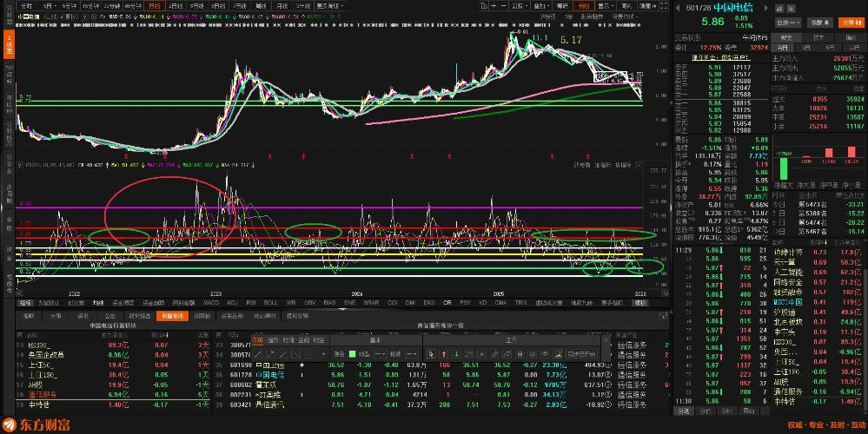Image resolution: width=868 pixels, height=434 pixels.
Task: Open the 研究报告 tab in bottom panel
Action: point(140,316)
